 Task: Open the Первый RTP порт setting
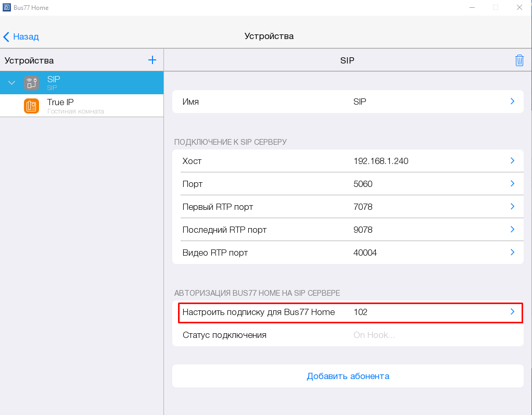click(347, 207)
